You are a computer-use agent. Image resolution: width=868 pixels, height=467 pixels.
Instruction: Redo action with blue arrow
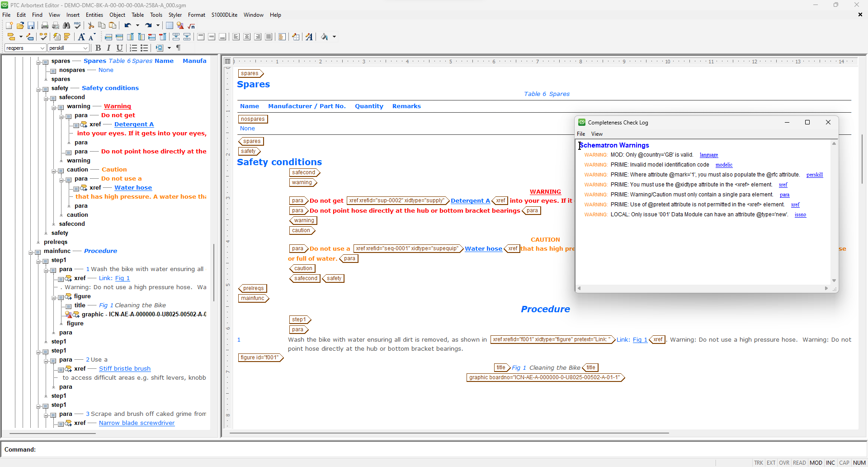pyautogui.click(x=148, y=26)
